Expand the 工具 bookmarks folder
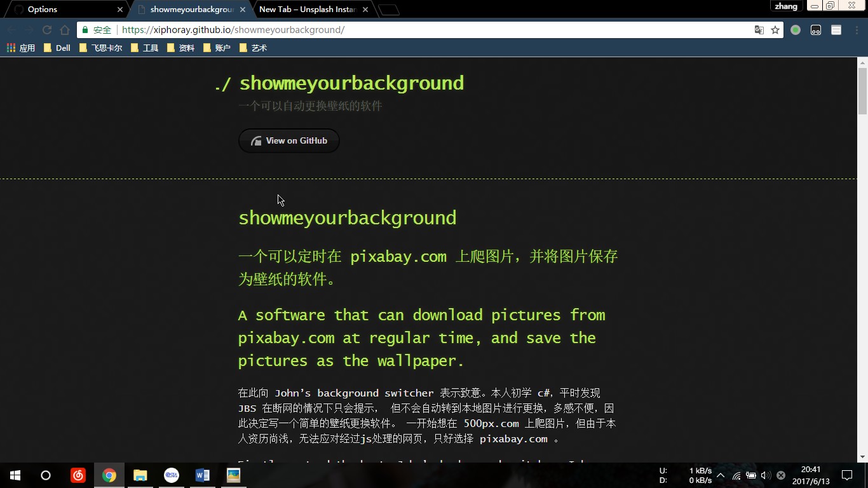This screenshot has height=488, width=868. coord(145,48)
